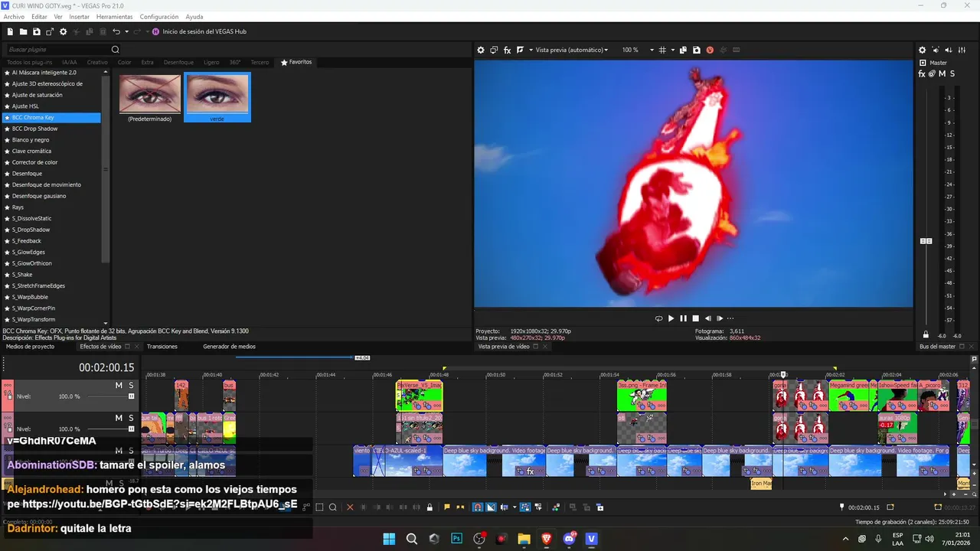The image size is (980, 551).
Task: Click the plugin search magnifier icon
Action: tap(116, 50)
